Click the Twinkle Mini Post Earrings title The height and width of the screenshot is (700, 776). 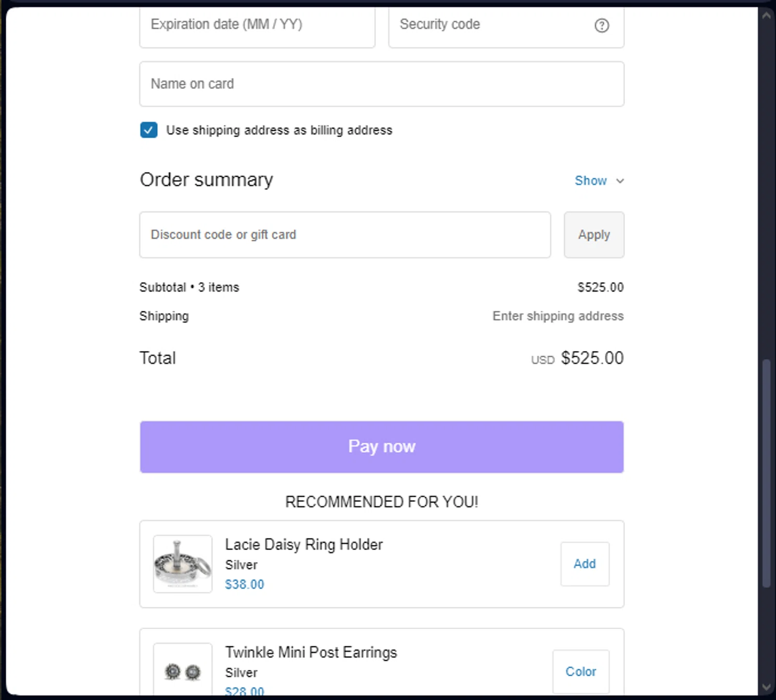(311, 652)
